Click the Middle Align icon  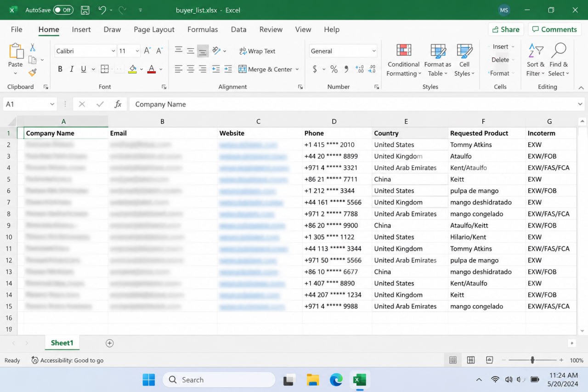[x=191, y=51]
